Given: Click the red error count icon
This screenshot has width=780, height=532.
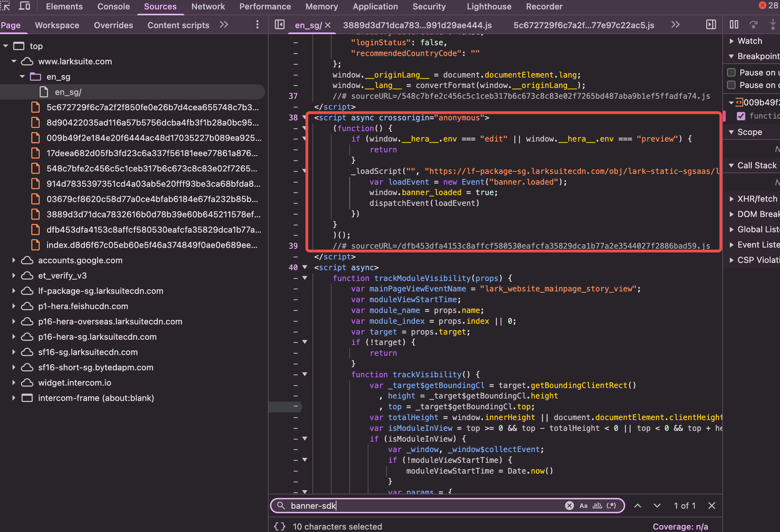Looking at the screenshot, I should click(x=762, y=5).
